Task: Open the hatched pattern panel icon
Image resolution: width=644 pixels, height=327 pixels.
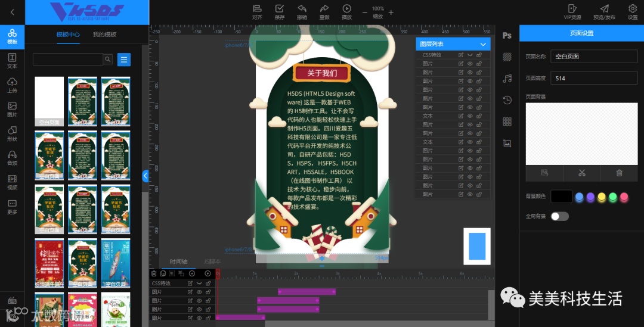Action: point(507,57)
